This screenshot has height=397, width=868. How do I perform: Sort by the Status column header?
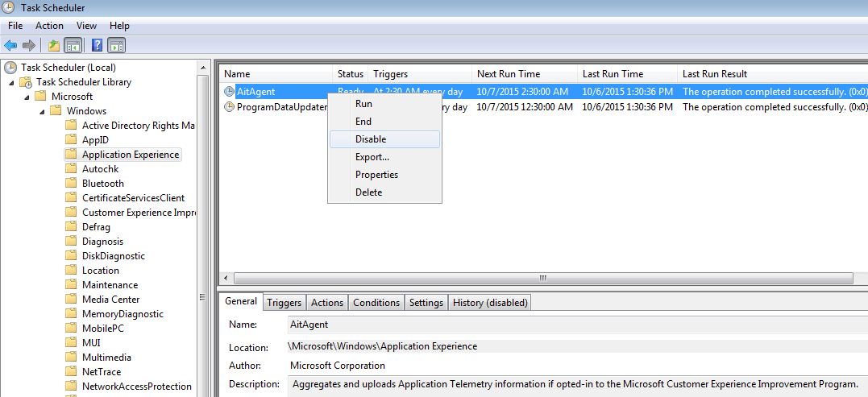coord(351,73)
